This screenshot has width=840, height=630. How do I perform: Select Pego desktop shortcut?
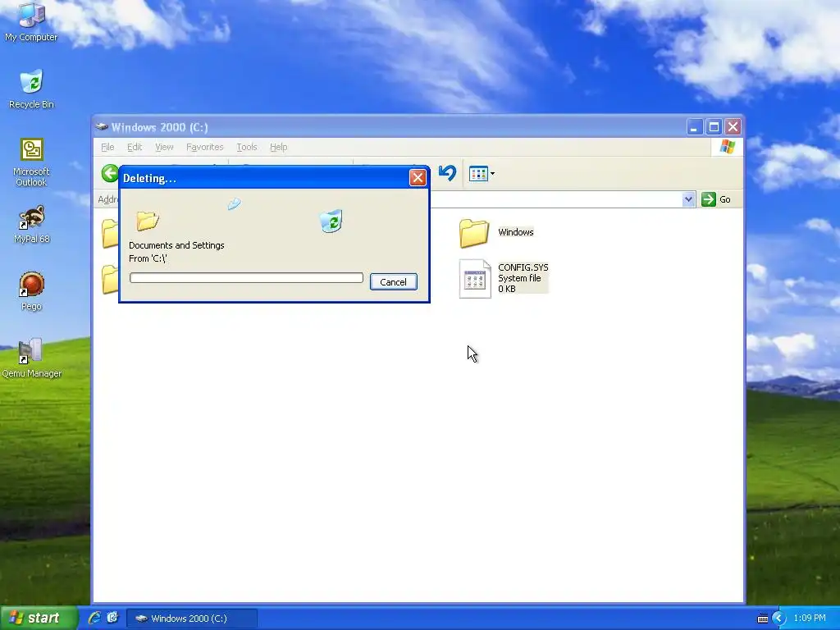[x=31, y=291]
